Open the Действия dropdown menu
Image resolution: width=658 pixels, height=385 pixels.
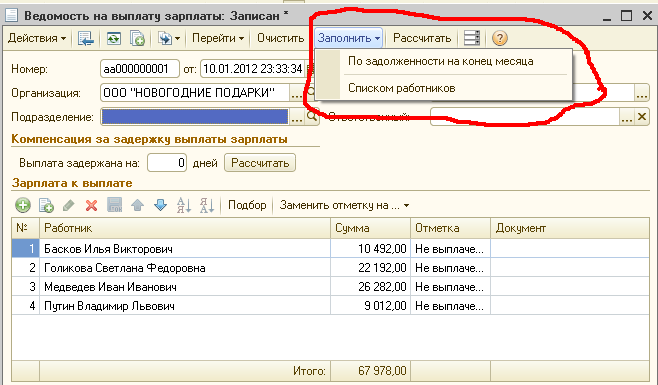click(x=37, y=38)
